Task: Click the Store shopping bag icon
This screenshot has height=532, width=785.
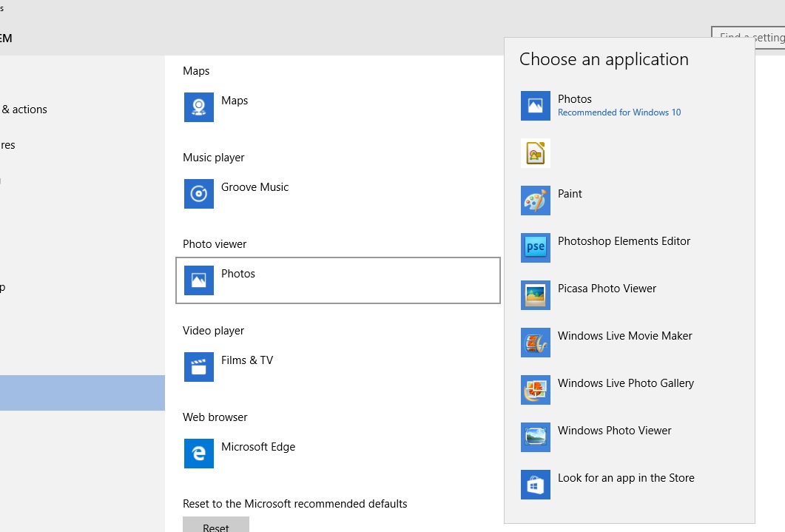Action: (x=535, y=485)
